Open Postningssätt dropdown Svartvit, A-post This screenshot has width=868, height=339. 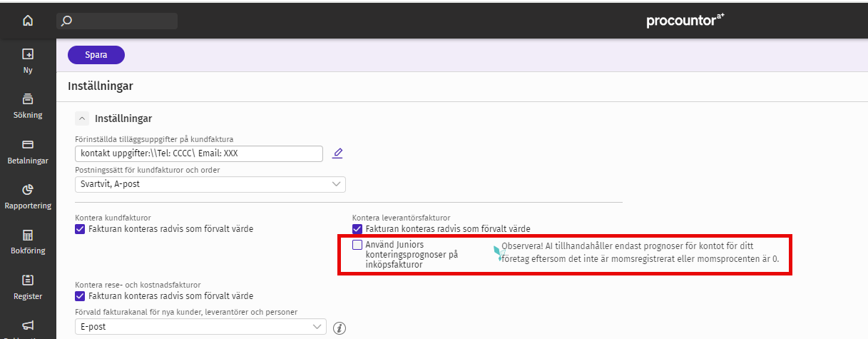[210, 184]
